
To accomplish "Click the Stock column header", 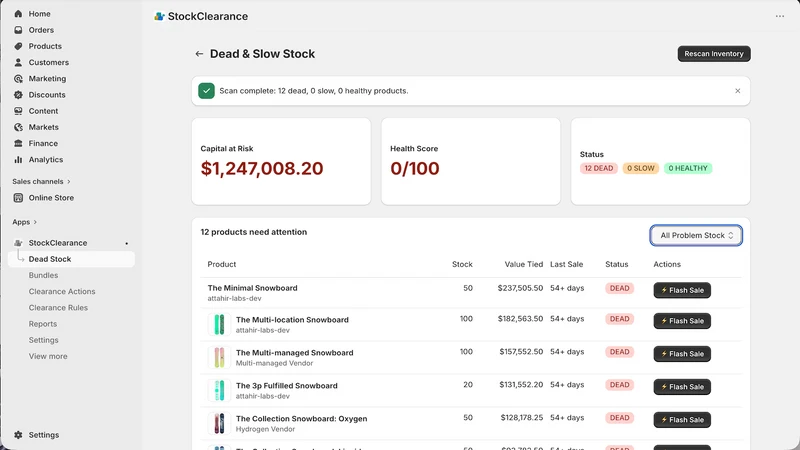I will [x=462, y=264].
